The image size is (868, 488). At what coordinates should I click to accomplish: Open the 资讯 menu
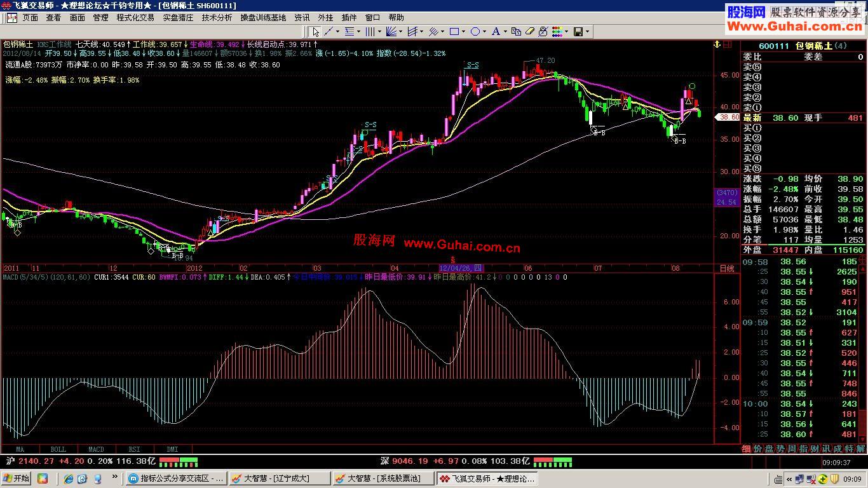point(302,18)
